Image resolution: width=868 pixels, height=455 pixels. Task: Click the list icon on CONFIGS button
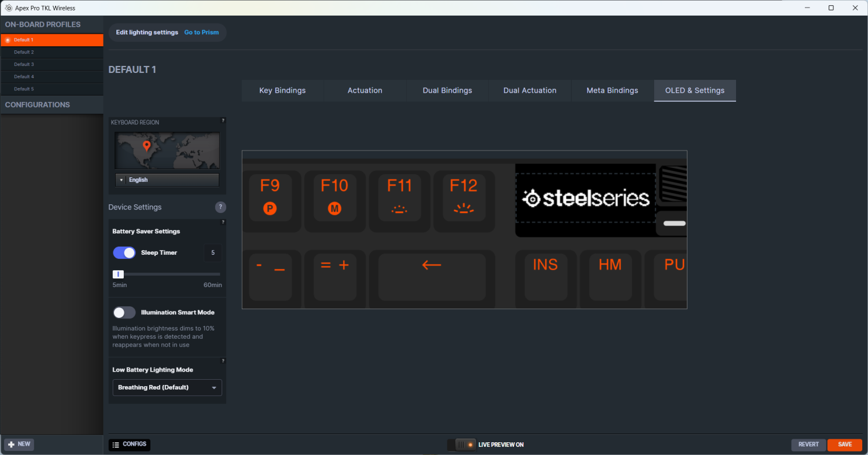pyautogui.click(x=116, y=445)
